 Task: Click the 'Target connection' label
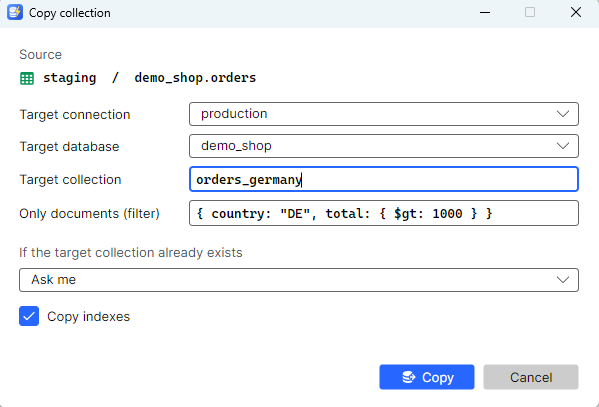75,115
